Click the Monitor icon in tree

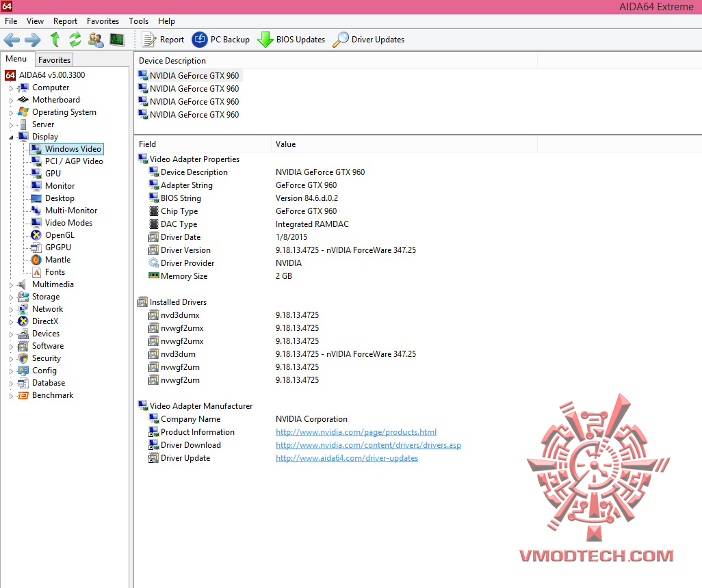tap(36, 186)
